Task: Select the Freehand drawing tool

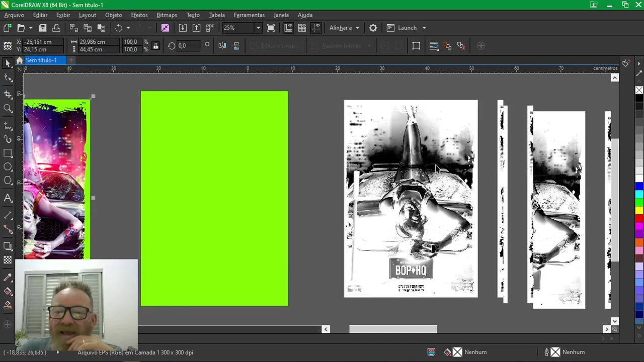Action: click(8, 125)
